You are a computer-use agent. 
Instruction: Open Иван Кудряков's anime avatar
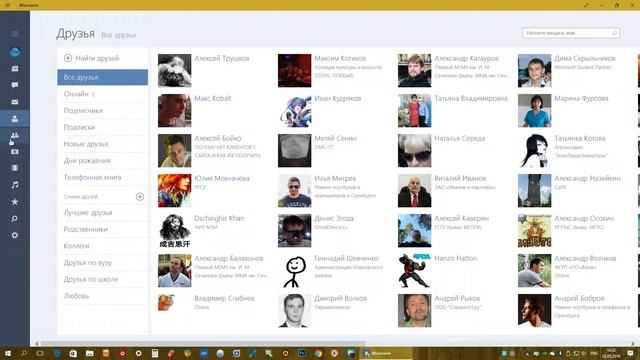[294, 111]
